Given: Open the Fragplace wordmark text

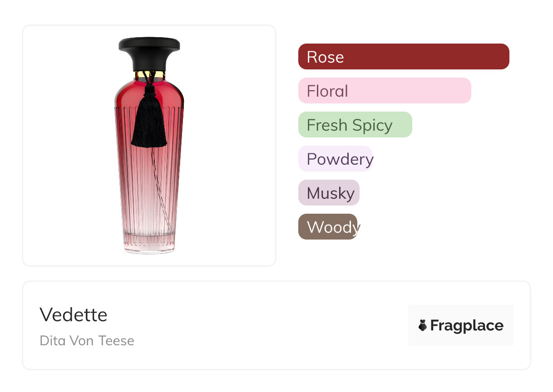Looking at the screenshot, I should (466, 325).
